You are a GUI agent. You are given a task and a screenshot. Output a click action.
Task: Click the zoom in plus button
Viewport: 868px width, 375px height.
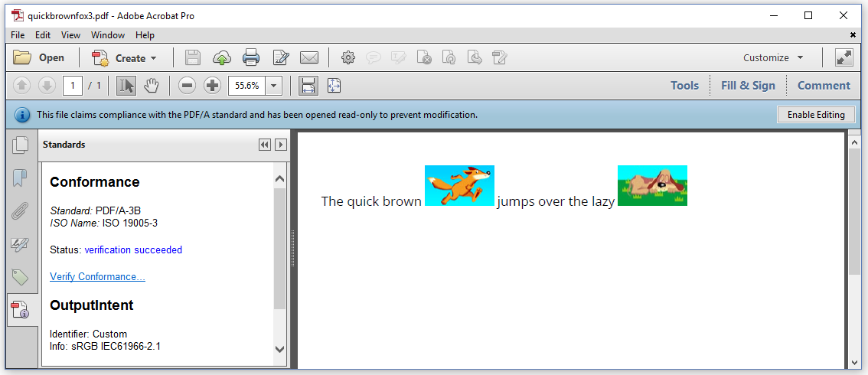pyautogui.click(x=213, y=85)
